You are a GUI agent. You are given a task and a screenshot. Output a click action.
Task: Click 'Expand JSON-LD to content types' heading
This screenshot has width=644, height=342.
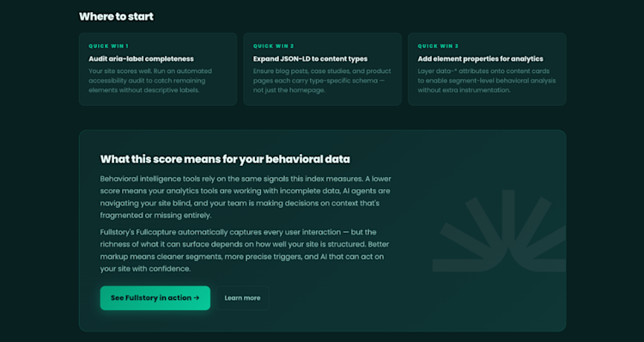point(311,58)
